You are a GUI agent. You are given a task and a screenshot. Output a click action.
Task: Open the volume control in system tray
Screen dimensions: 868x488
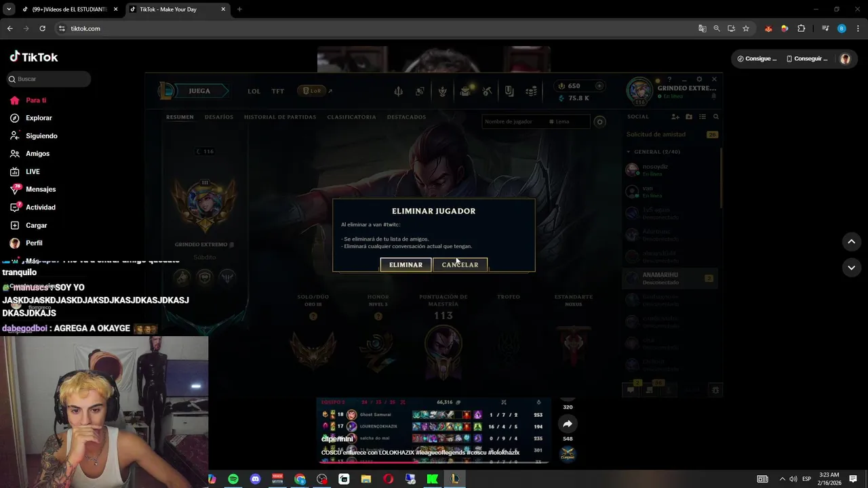tap(793, 479)
